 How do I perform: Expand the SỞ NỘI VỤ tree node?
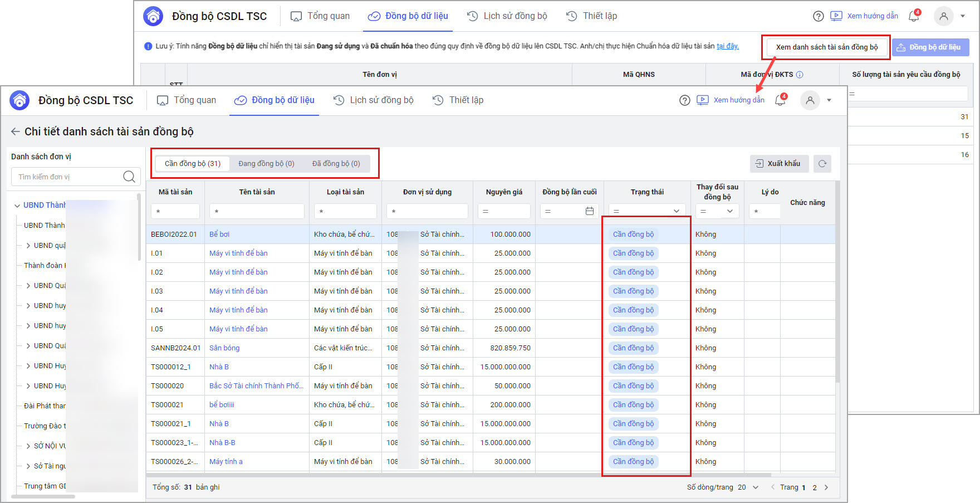point(28,446)
